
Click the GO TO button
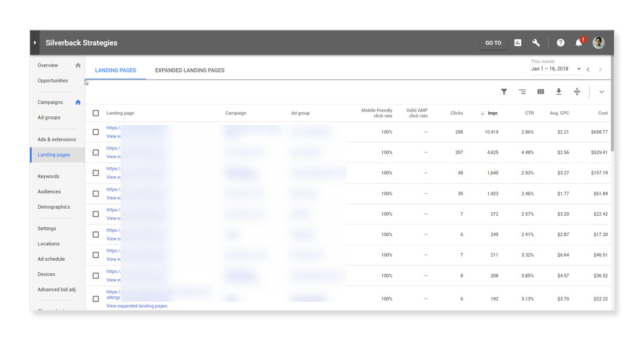pyautogui.click(x=493, y=43)
